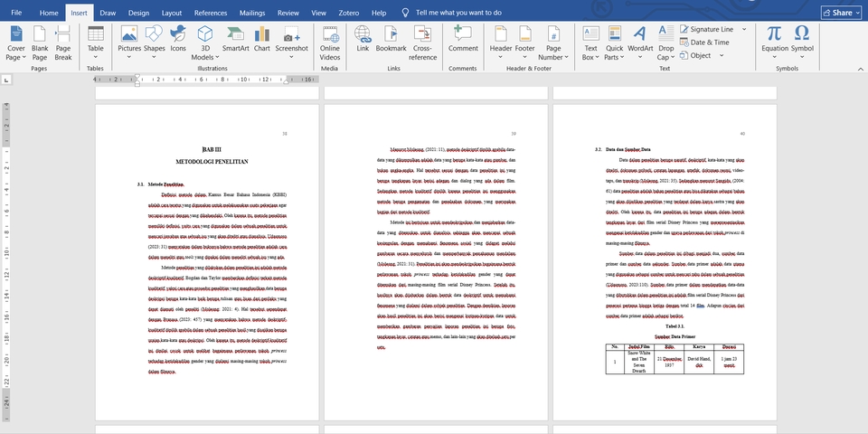Click the first line indent marker on ruler
This screenshot has height=434, width=868.
pyautogui.click(x=137, y=76)
